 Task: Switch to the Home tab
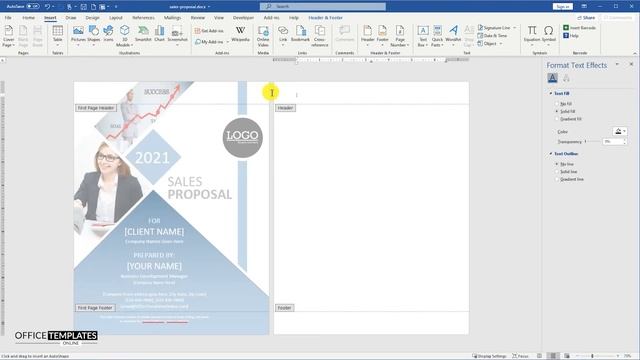pyautogui.click(x=28, y=18)
